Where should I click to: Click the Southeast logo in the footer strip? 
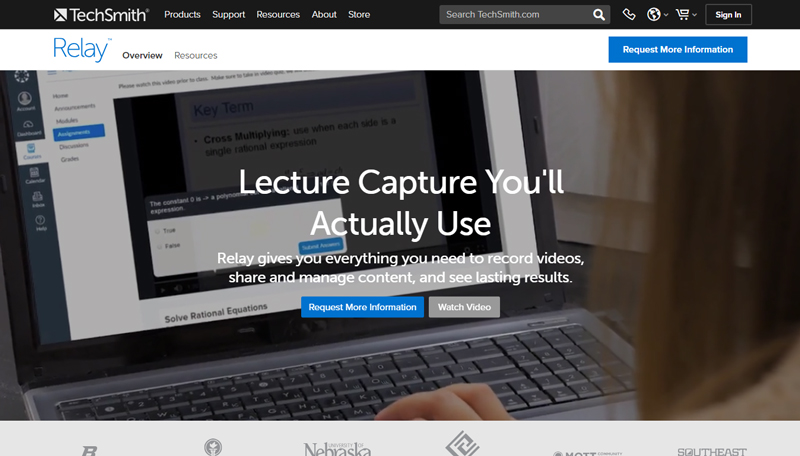711,451
